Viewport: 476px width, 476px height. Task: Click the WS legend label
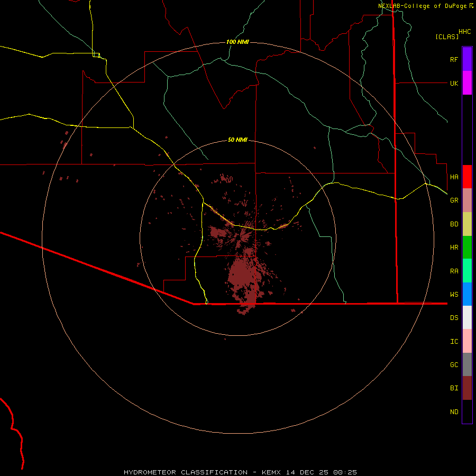[454, 294]
